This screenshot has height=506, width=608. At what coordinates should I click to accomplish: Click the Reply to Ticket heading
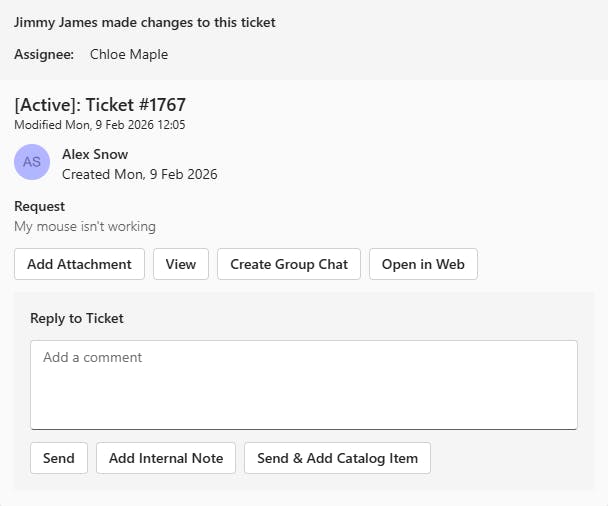[77, 318]
